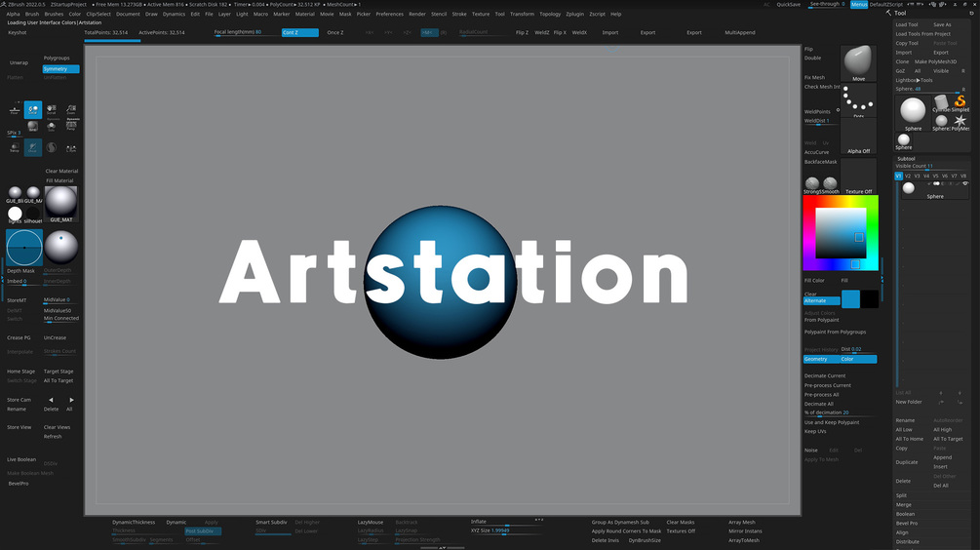Toggle Symmetry button on

coord(60,68)
